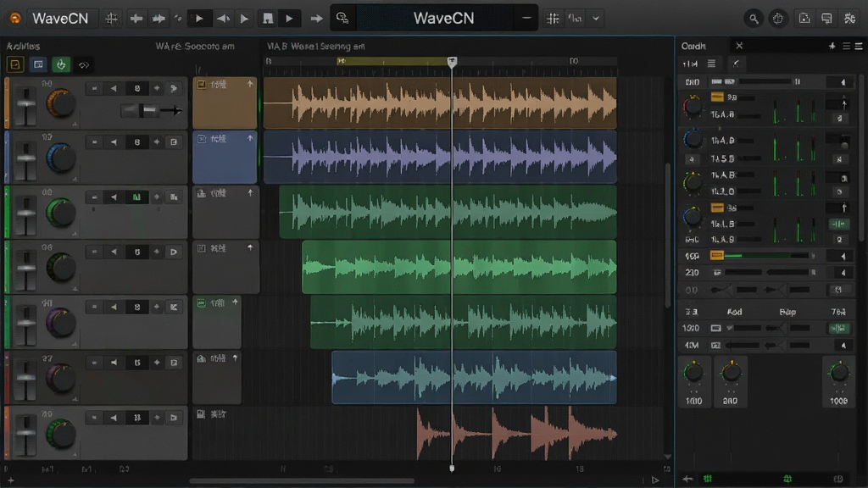Screen dimensions: 868x488
Task: Toggle the green highlighted icon under track header
Action: [x=61, y=64]
